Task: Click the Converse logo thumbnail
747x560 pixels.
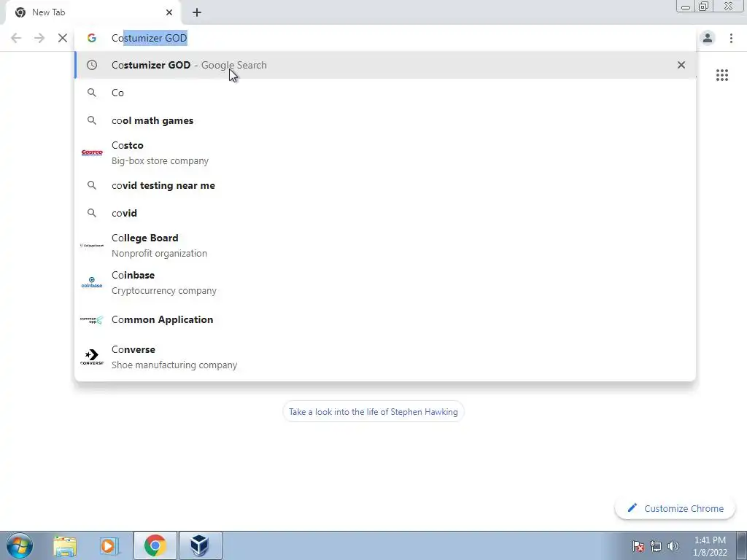Action: pyautogui.click(x=92, y=357)
